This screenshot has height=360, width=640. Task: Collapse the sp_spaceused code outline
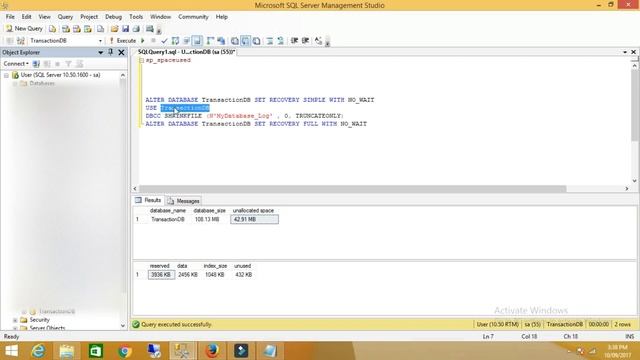click(x=141, y=60)
